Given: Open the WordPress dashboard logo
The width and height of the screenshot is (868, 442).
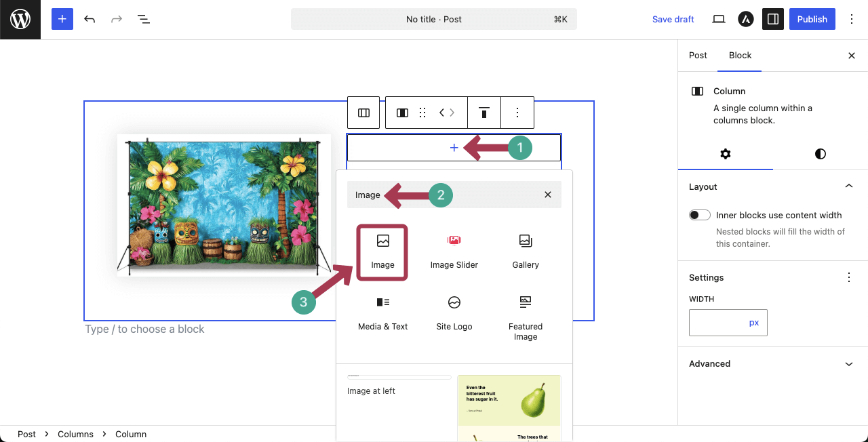Looking at the screenshot, I should 20,20.
